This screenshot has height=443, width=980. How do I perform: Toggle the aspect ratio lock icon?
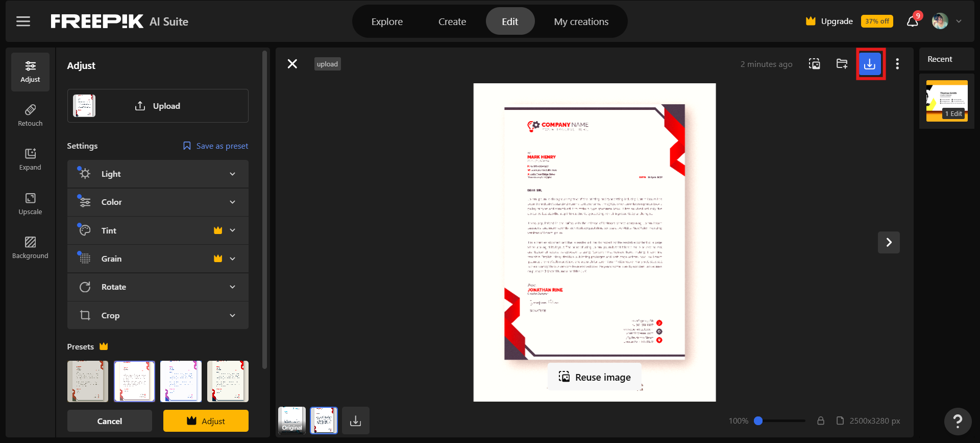pyautogui.click(x=821, y=421)
